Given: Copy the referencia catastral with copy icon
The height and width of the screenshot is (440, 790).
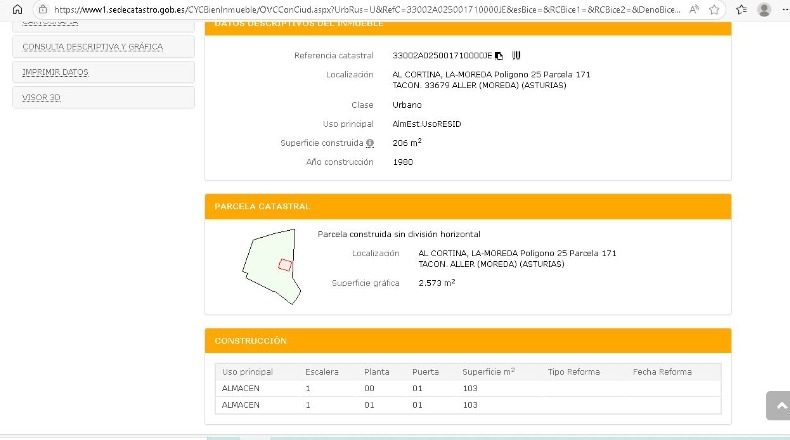Looking at the screenshot, I should 499,55.
